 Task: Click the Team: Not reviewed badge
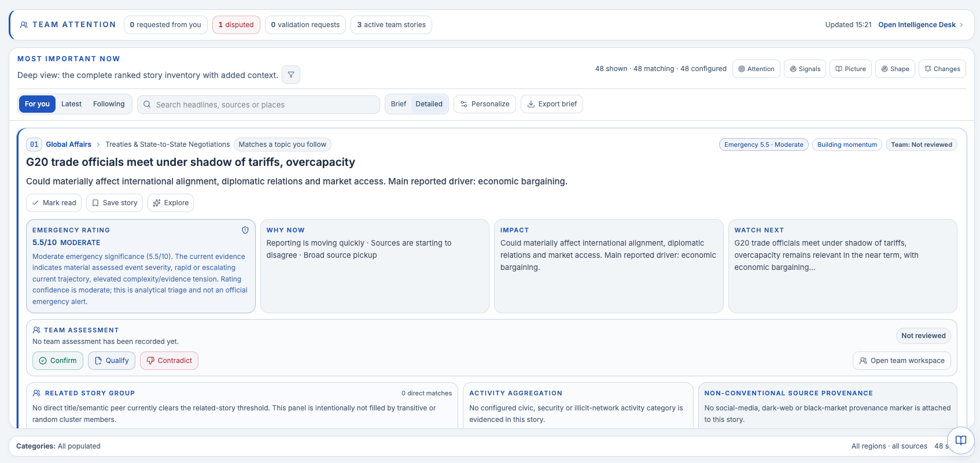[922, 145]
